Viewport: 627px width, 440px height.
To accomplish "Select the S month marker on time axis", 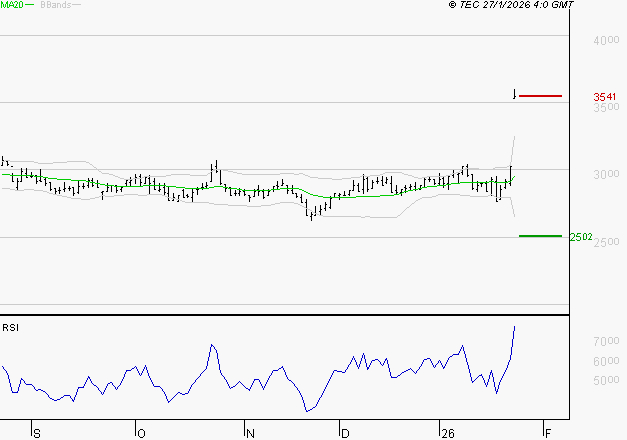I will pyautogui.click(x=37, y=433).
